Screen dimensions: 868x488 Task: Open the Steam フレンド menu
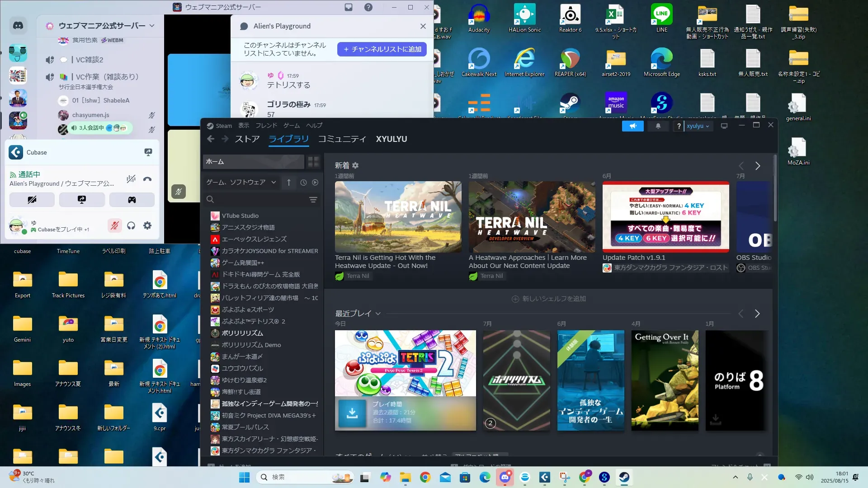[x=266, y=126]
